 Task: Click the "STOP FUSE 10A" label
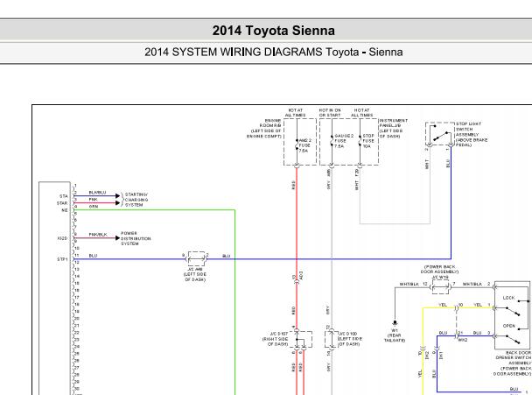coord(368,141)
